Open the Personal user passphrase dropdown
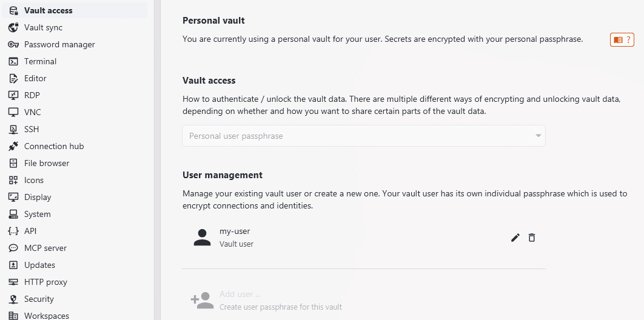The image size is (644, 320). click(x=363, y=136)
